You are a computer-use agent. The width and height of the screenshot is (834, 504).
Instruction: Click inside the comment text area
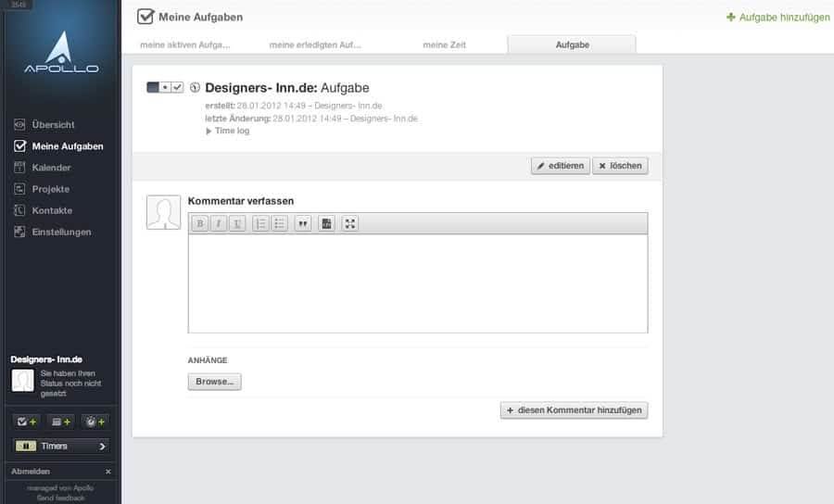pos(418,283)
